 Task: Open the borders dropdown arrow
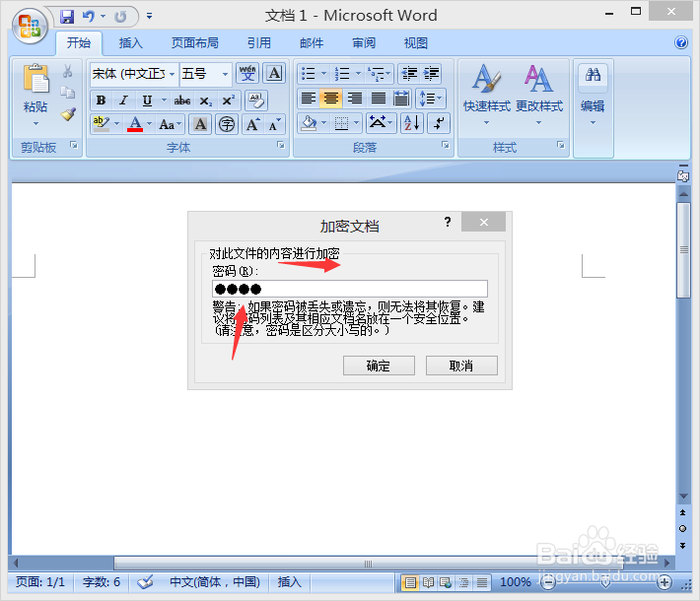tap(356, 123)
